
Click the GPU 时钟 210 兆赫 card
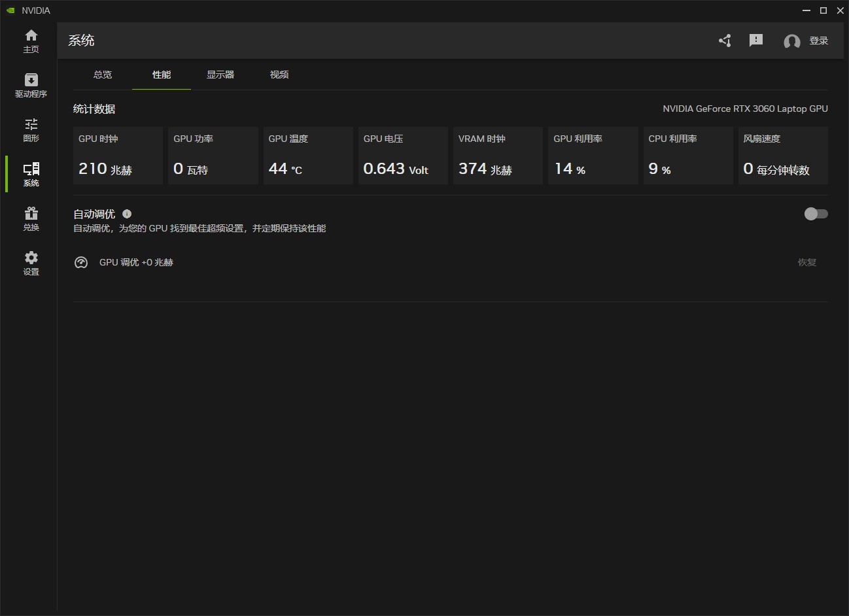118,156
